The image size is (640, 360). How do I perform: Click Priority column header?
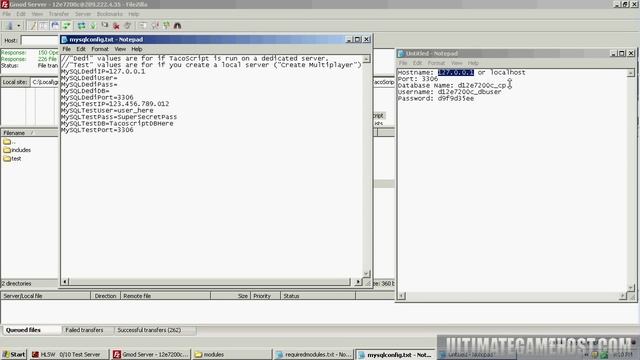(x=265, y=296)
